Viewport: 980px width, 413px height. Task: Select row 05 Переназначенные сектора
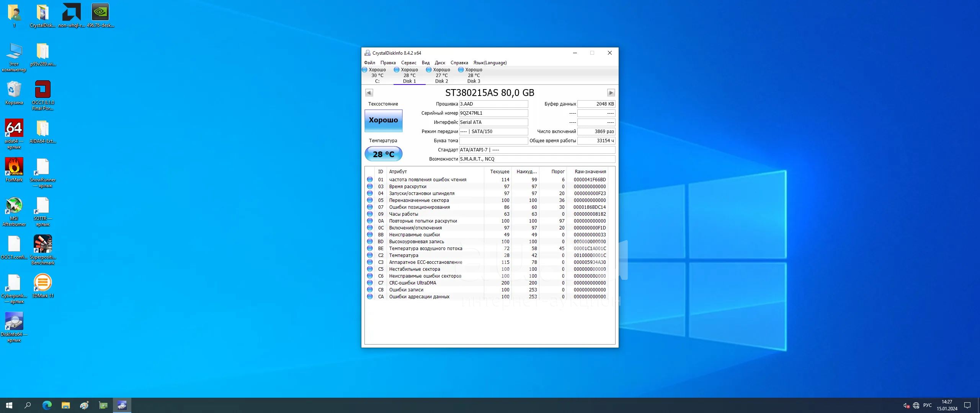point(487,200)
